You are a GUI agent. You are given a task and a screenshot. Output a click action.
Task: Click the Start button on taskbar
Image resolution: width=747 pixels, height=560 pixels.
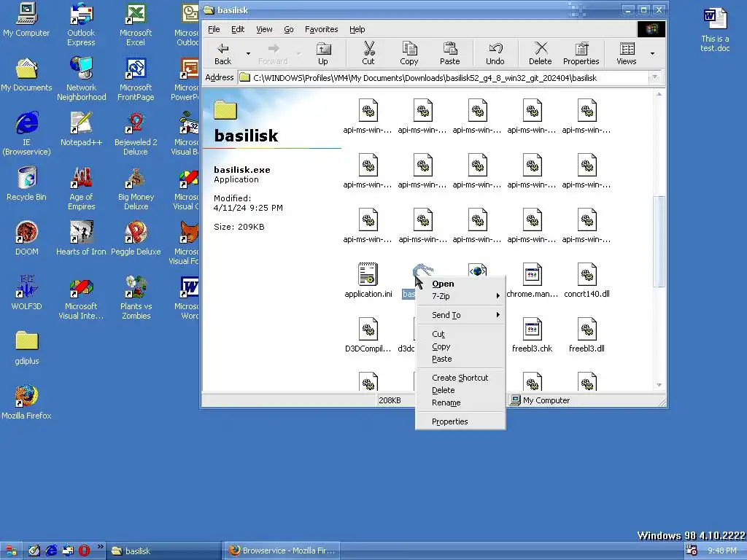click(x=9, y=551)
